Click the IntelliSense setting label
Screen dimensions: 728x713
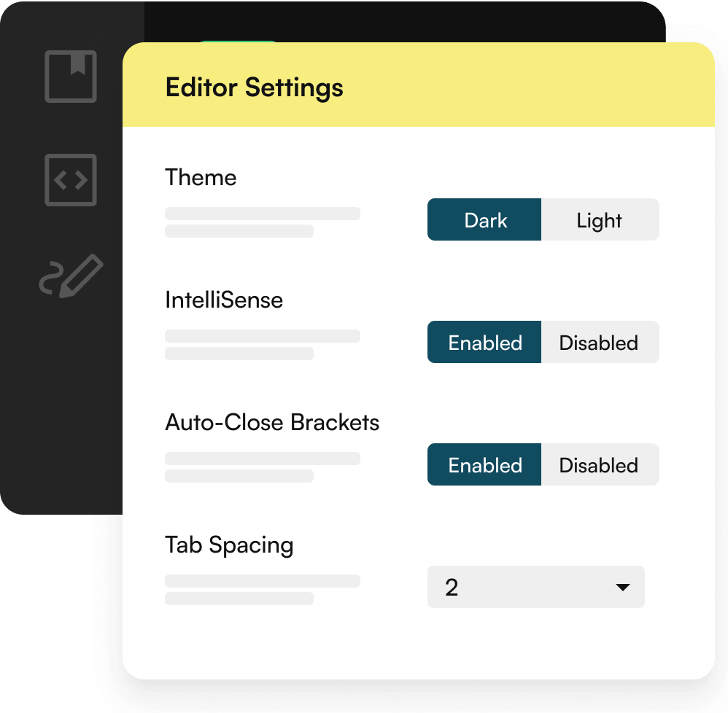pos(224,300)
